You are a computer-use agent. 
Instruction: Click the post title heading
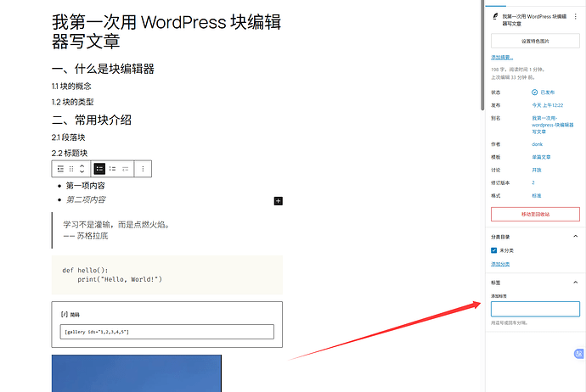point(166,31)
